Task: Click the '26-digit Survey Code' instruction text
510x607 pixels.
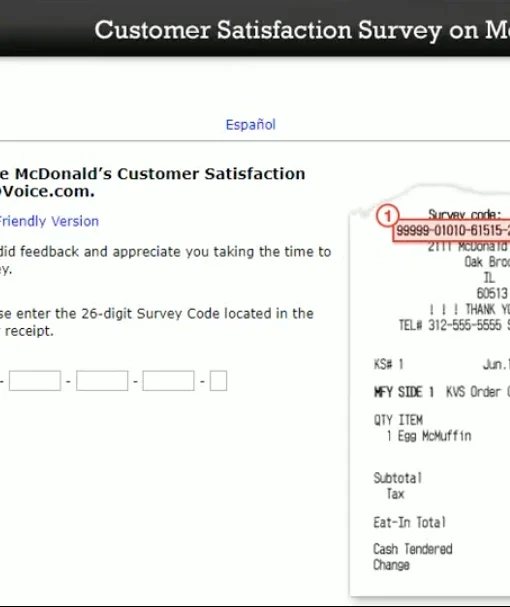Action: coord(156,322)
